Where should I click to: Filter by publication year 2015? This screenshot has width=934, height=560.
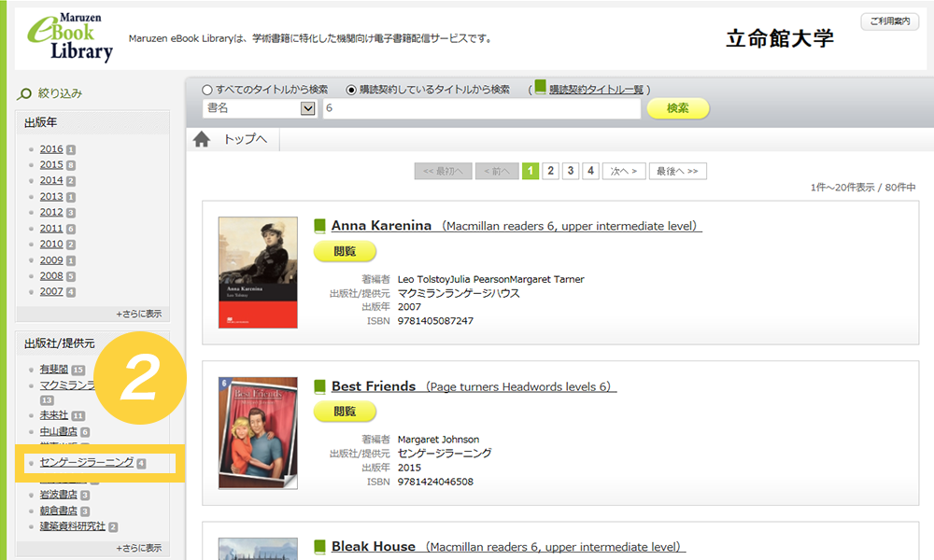(51, 165)
